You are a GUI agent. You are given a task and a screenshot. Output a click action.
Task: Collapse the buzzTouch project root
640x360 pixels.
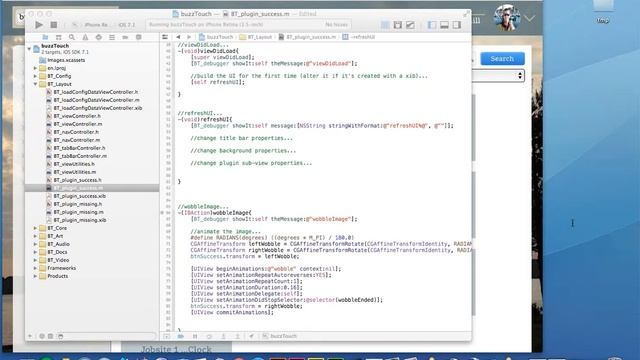(29, 49)
